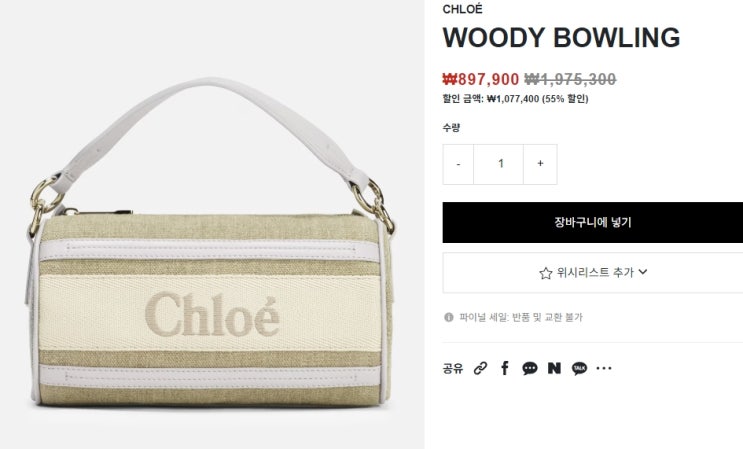Click 위시리스트 추가 label text
This screenshot has height=449, width=743.
[x=595, y=272]
